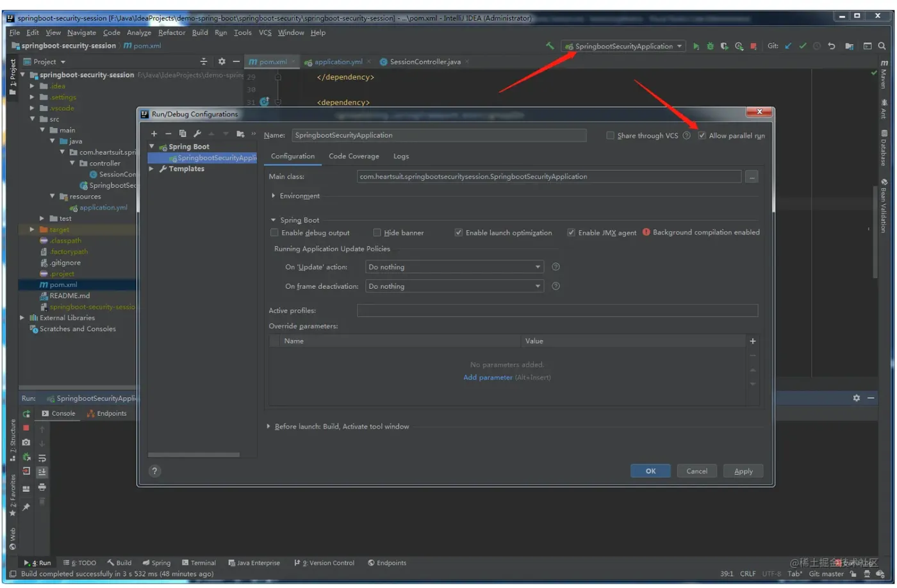Viewport: 897px width, 588px height.
Task: Expand Before launch section
Action: [x=268, y=427]
